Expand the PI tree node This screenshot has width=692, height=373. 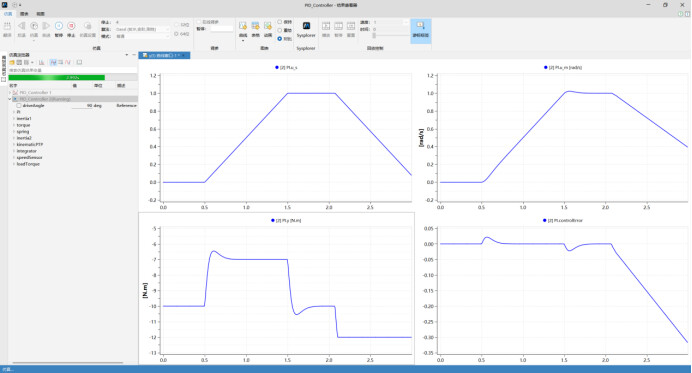[x=14, y=112]
